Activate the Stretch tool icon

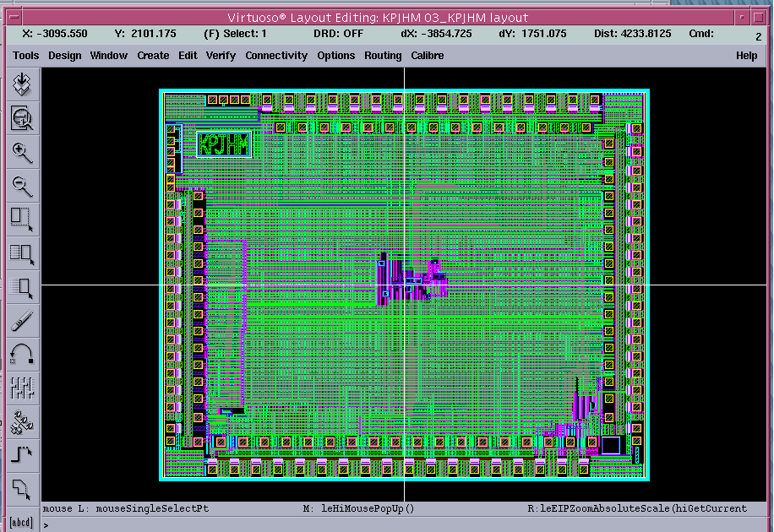(x=22, y=220)
